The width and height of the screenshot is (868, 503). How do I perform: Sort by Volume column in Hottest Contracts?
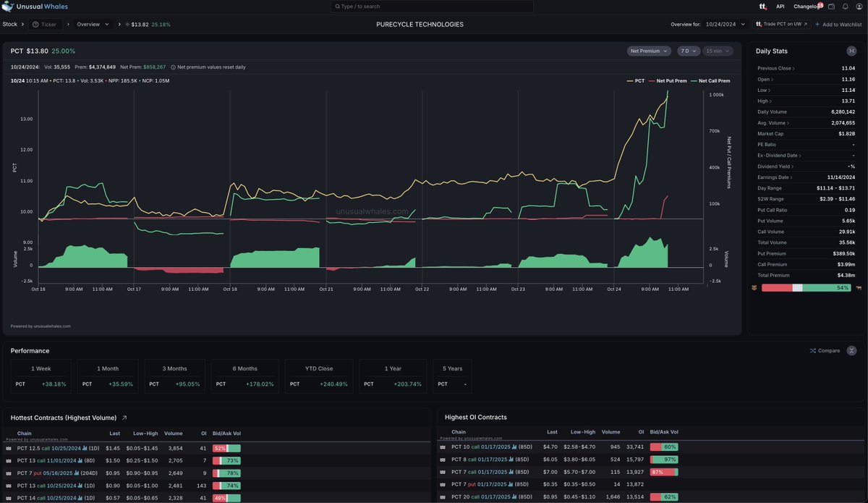click(173, 434)
